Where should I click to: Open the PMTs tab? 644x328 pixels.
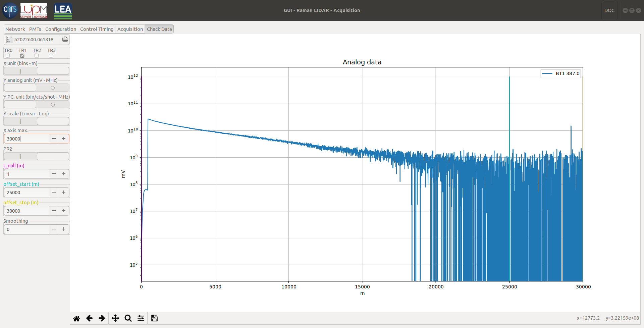click(x=35, y=29)
